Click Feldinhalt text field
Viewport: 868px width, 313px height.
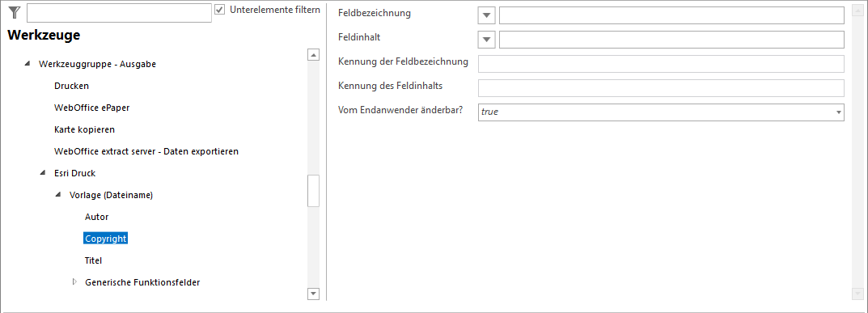coord(671,40)
